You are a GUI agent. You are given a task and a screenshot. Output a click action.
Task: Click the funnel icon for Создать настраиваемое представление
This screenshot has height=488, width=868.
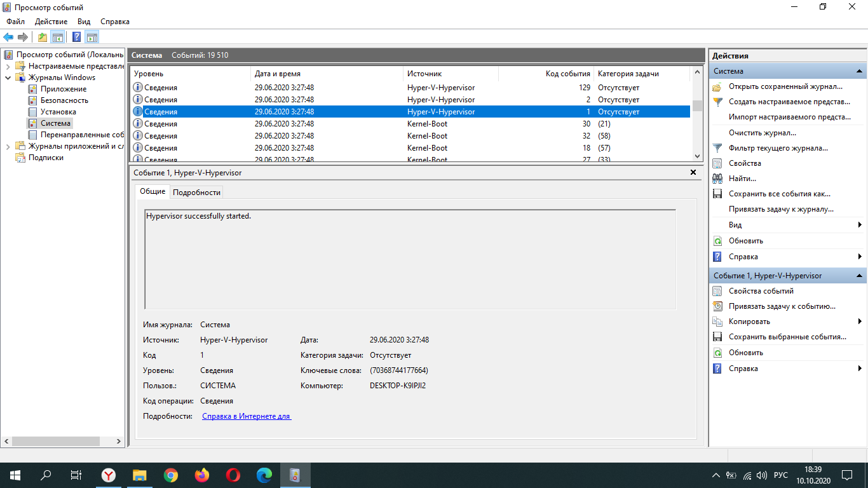click(717, 102)
